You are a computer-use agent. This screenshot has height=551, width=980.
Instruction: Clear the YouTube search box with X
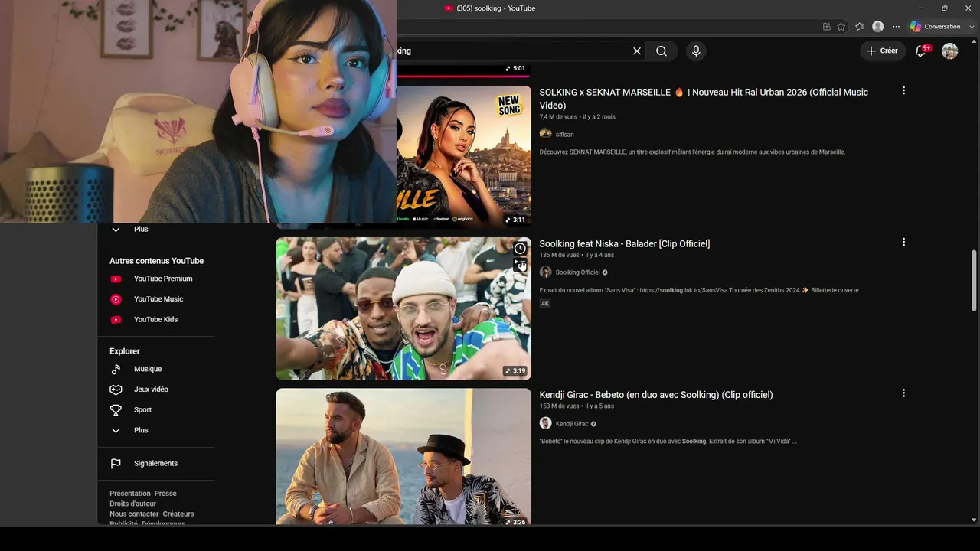pyautogui.click(x=636, y=51)
